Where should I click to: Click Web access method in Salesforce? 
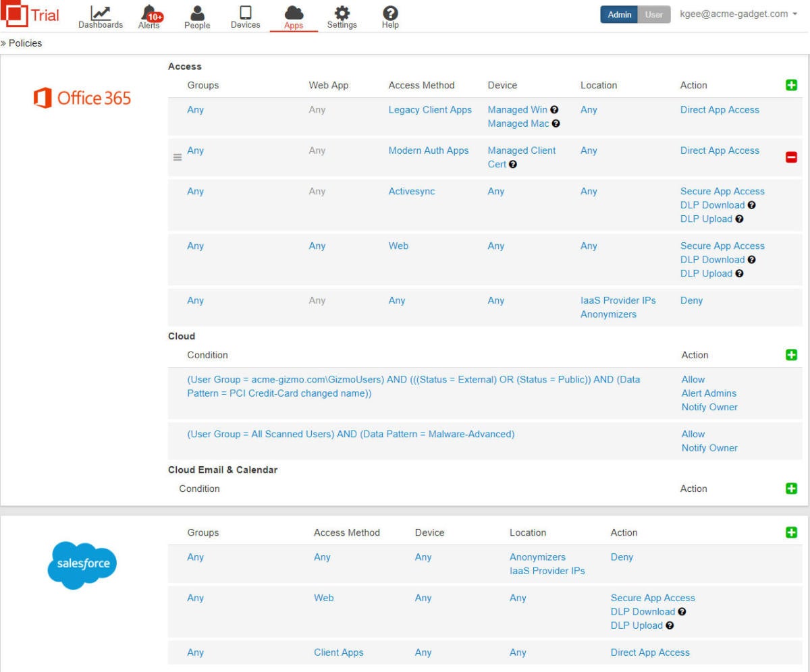[323, 598]
